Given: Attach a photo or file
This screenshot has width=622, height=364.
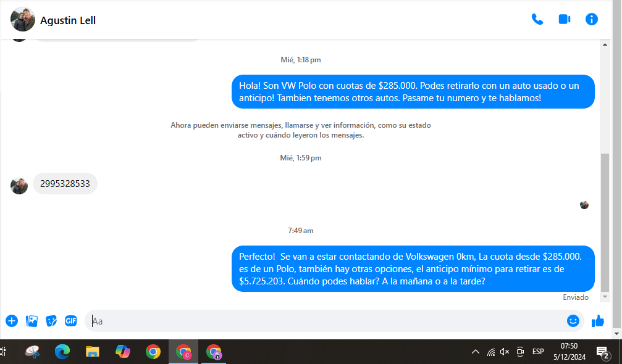Looking at the screenshot, I should point(32,321).
